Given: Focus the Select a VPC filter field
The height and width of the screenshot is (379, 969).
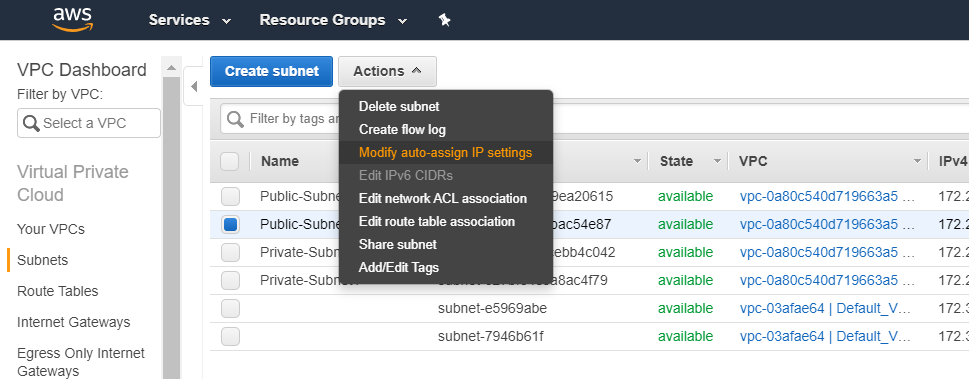Looking at the screenshot, I should (x=89, y=123).
